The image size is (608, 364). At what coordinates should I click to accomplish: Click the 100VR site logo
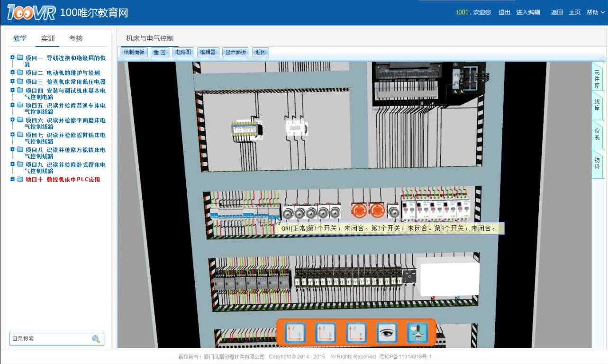click(x=31, y=13)
